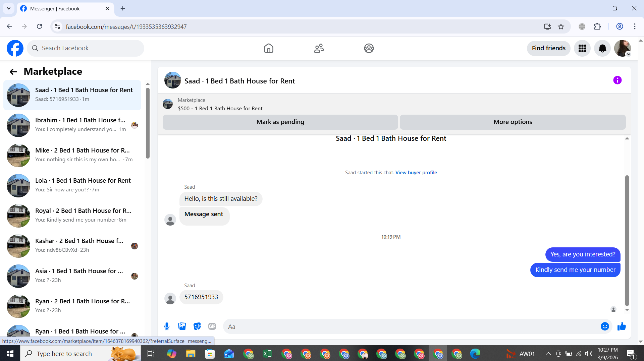Viewport: 644px width, 361px height.
Task: Open Chrome three-dot menu
Action: pos(635,26)
